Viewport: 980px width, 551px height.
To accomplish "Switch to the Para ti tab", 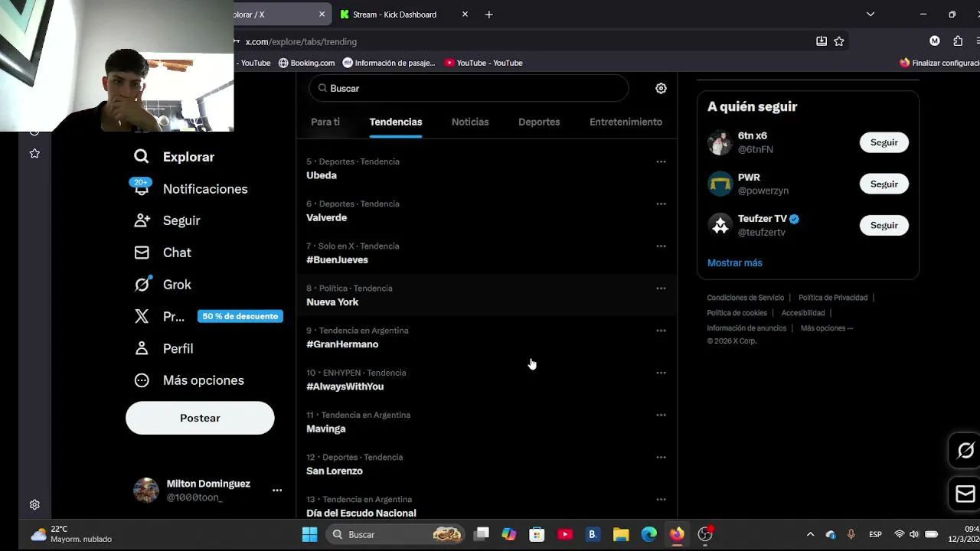I will (x=325, y=122).
